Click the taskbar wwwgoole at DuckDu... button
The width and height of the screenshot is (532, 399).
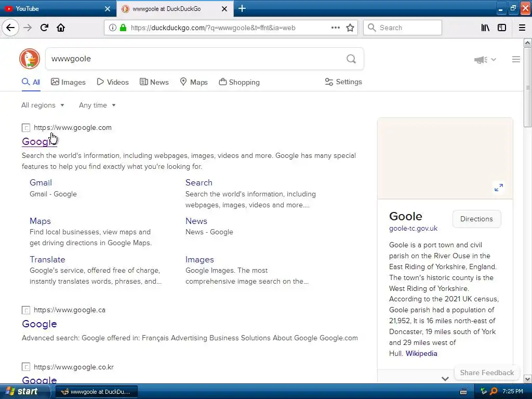click(96, 392)
